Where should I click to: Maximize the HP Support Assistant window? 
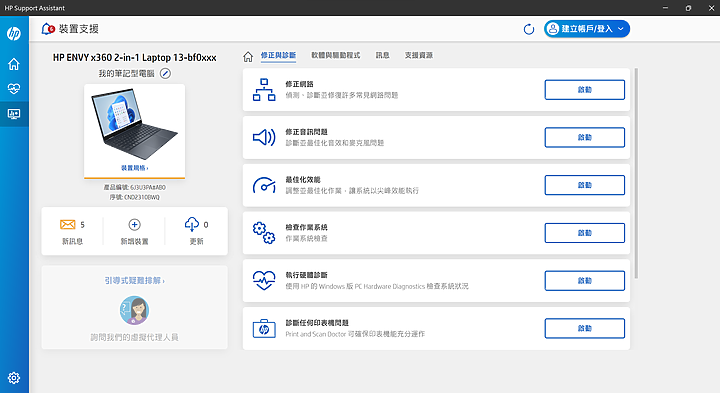[x=688, y=8]
